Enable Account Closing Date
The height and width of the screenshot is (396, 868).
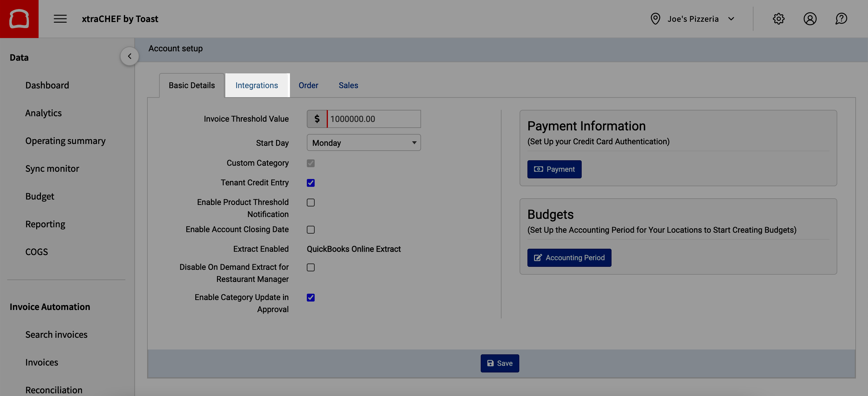[x=310, y=229]
